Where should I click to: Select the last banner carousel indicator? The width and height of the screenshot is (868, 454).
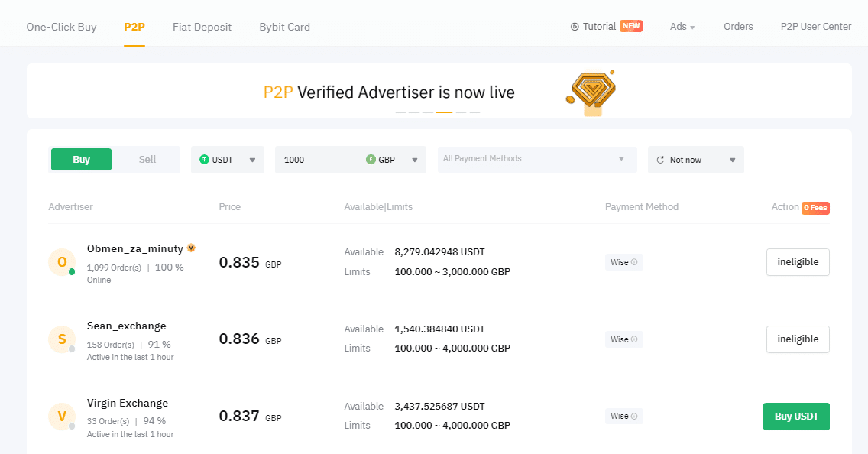coord(474,112)
